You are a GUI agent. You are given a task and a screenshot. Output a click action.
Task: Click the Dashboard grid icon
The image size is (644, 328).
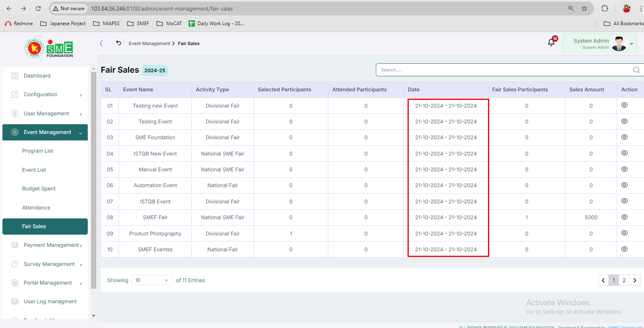click(x=15, y=76)
